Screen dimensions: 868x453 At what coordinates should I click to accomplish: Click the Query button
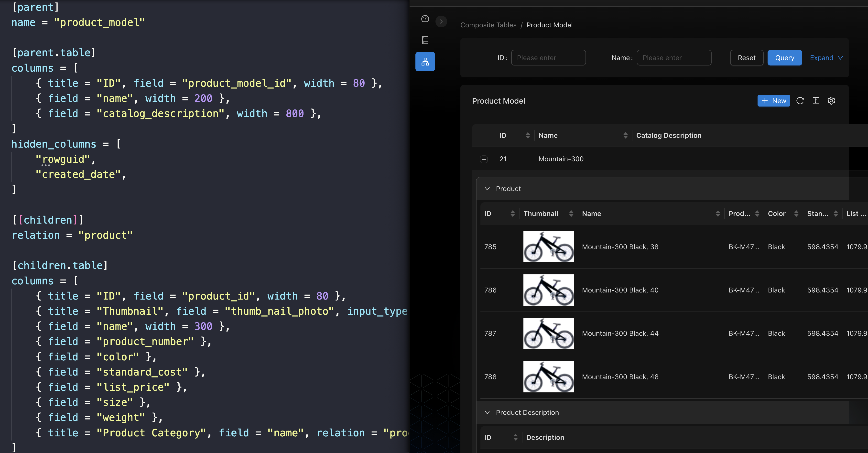[x=784, y=58]
